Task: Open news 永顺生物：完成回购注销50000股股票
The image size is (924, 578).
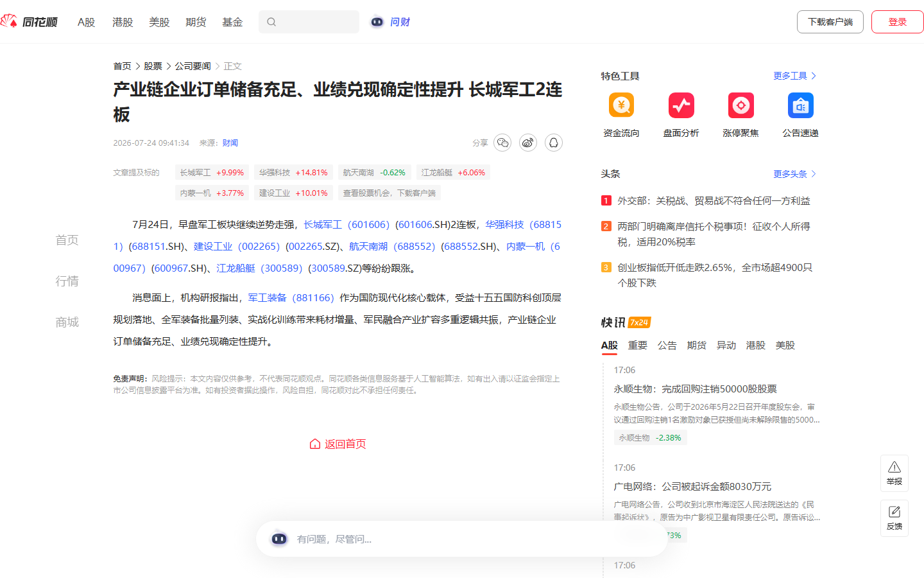Action: 695,389
